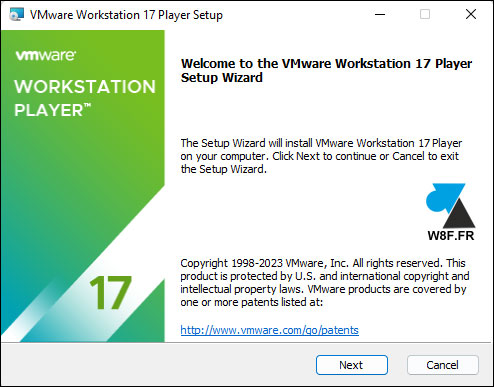Click the Next button

coord(352,365)
